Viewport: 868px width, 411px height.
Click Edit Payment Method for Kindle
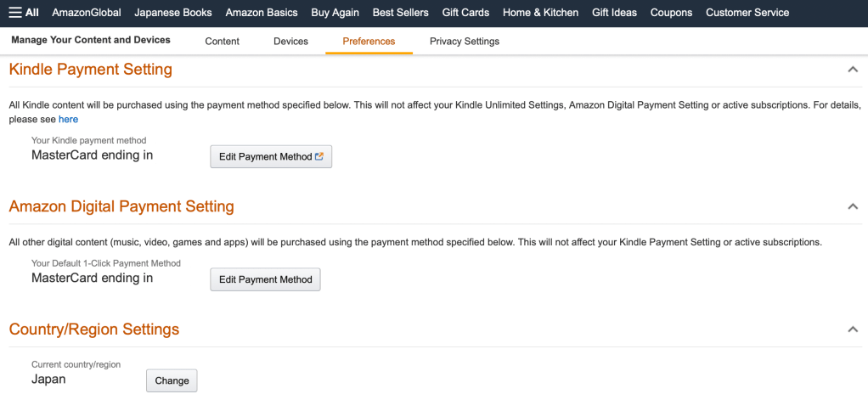click(270, 156)
